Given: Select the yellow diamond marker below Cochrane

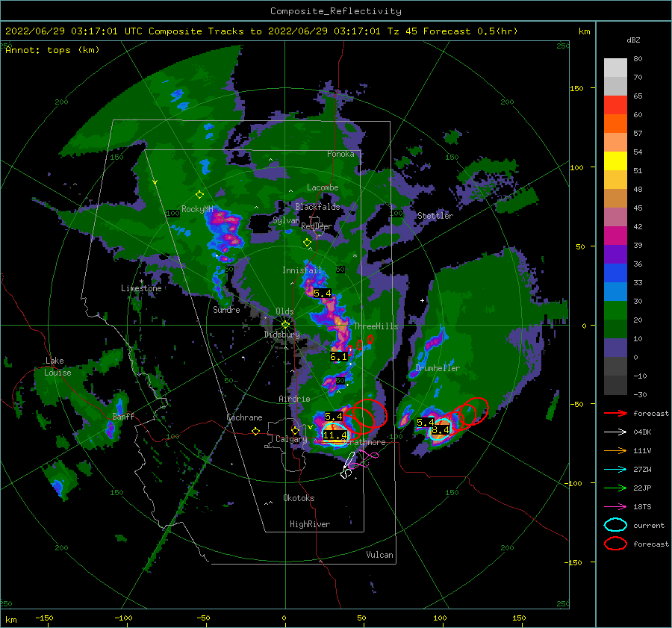Looking at the screenshot, I should tap(255, 432).
